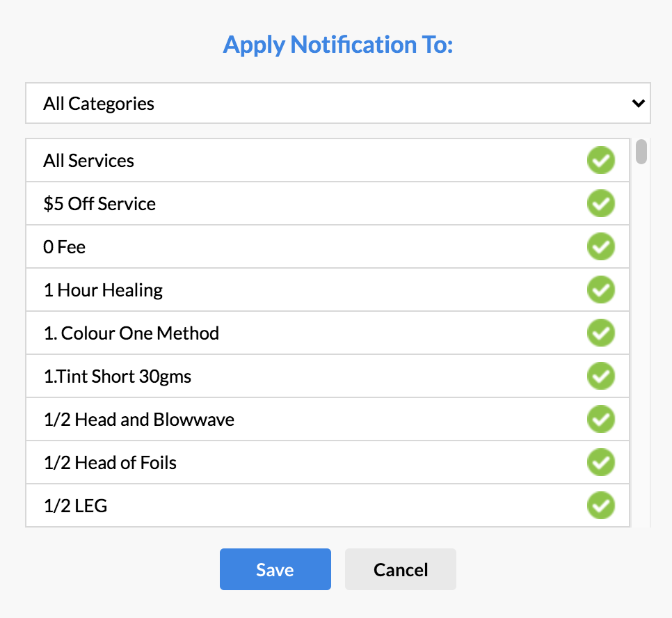Viewport: 672px width, 618px height.
Task: Click the 1/2 LEG service label
Action: 75,505
